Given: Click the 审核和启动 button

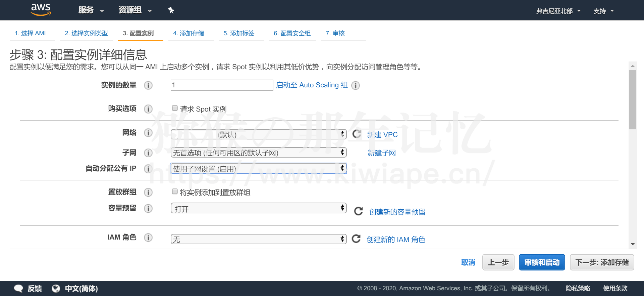Looking at the screenshot, I should point(542,262).
